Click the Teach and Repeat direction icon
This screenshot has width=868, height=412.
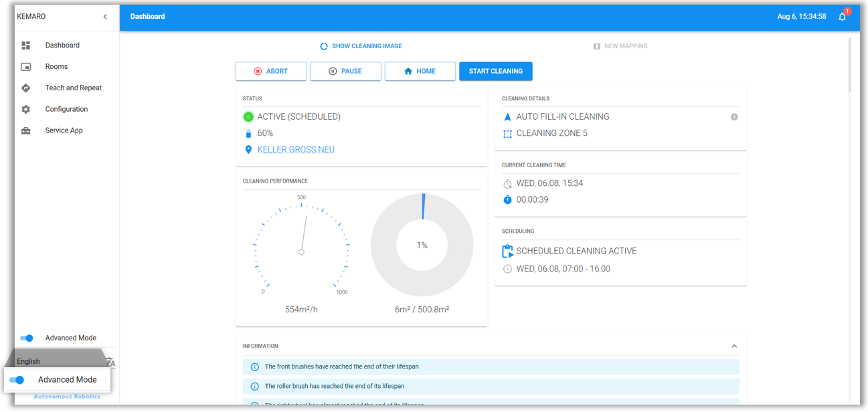[x=26, y=88]
